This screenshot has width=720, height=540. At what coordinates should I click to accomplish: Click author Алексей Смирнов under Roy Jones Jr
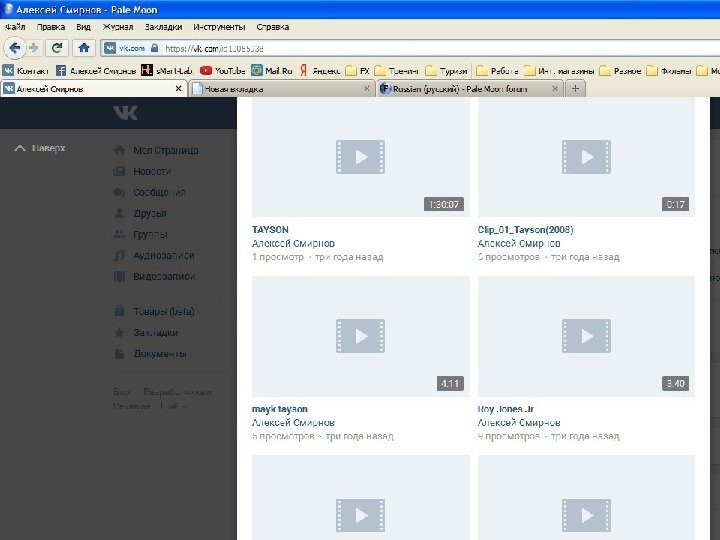click(x=519, y=422)
